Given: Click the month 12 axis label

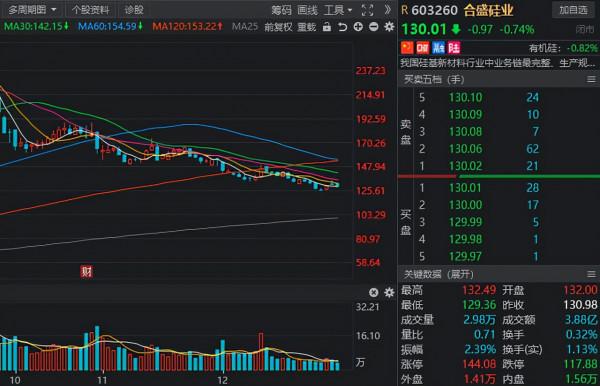Looking at the screenshot, I should 222,380.
